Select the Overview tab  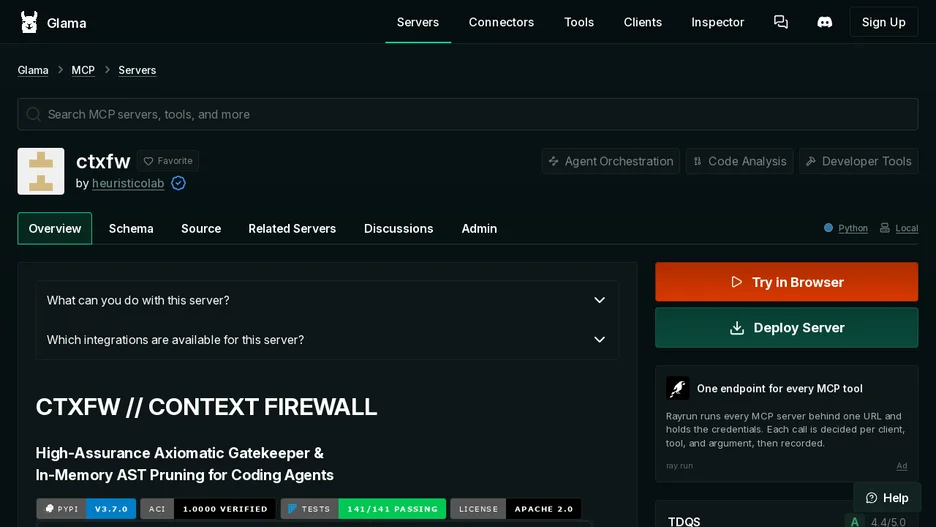point(54,229)
